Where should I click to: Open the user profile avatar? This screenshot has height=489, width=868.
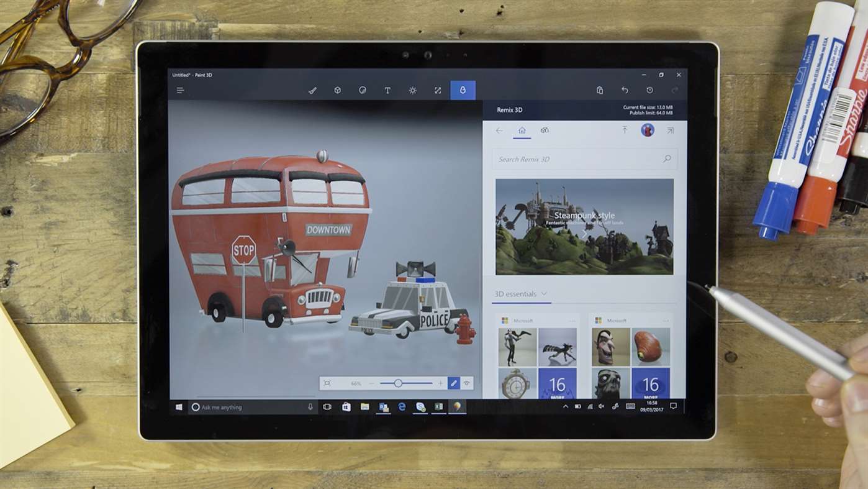[648, 130]
